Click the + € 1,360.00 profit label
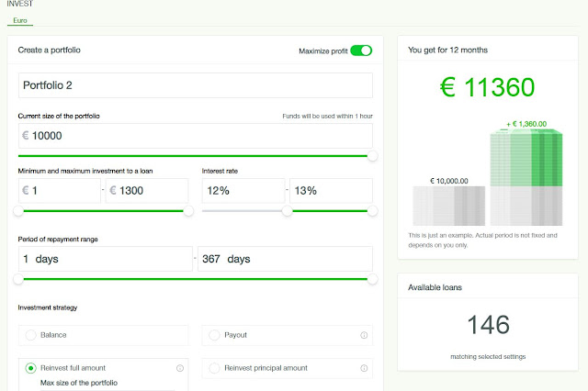588x391 pixels. pos(526,124)
